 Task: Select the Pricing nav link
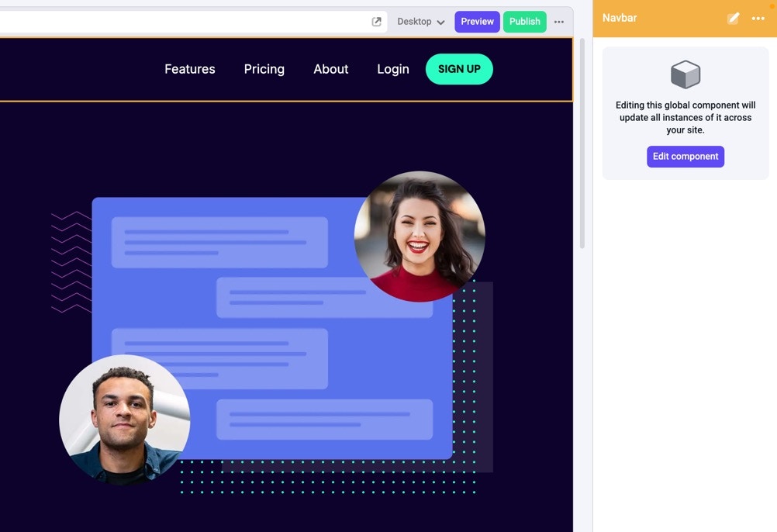pyautogui.click(x=264, y=69)
